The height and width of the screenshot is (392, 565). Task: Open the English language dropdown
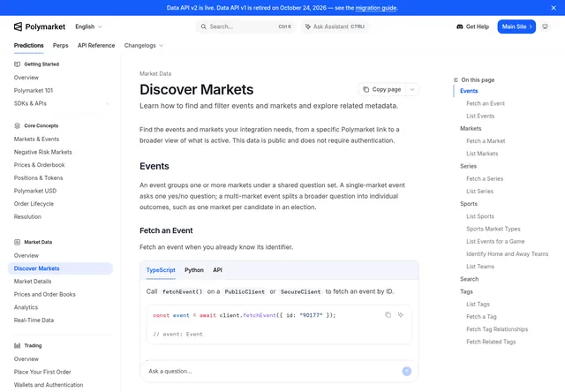click(88, 26)
